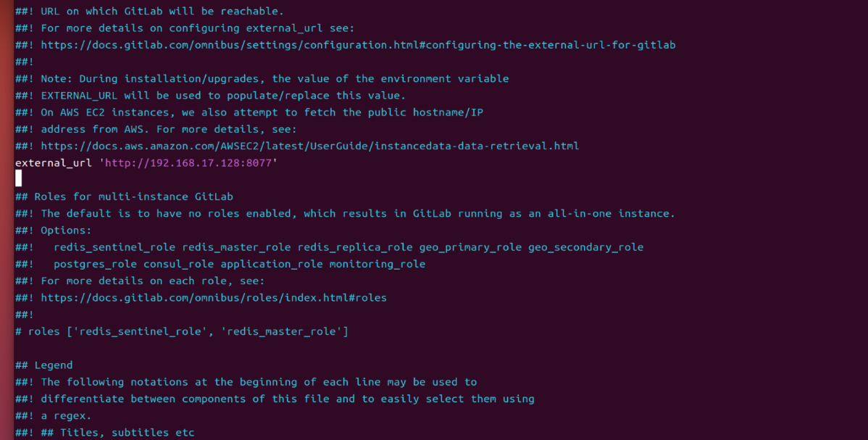Screen dimensions: 868x440
Task: Click the 'Options:' comment line
Action: click(x=53, y=230)
